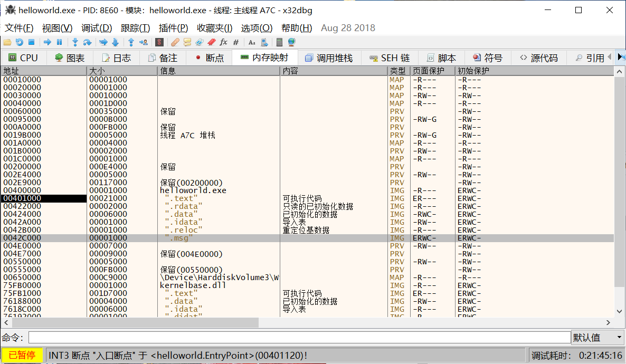Switch to the SEH 链 tab
This screenshot has height=364, width=626.
(x=390, y=58)
